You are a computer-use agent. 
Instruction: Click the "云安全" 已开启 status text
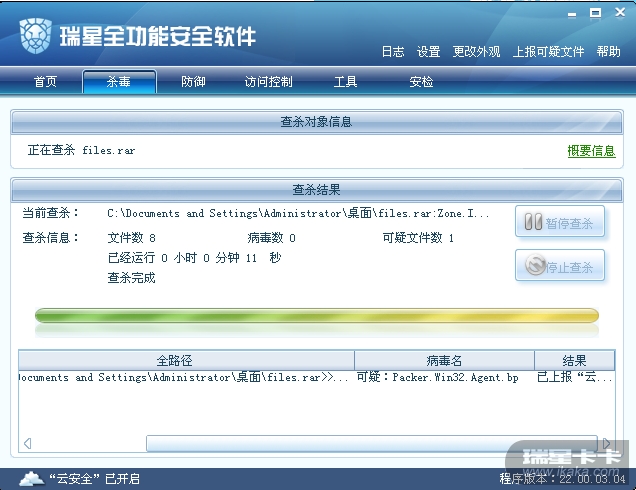point(94,479)
